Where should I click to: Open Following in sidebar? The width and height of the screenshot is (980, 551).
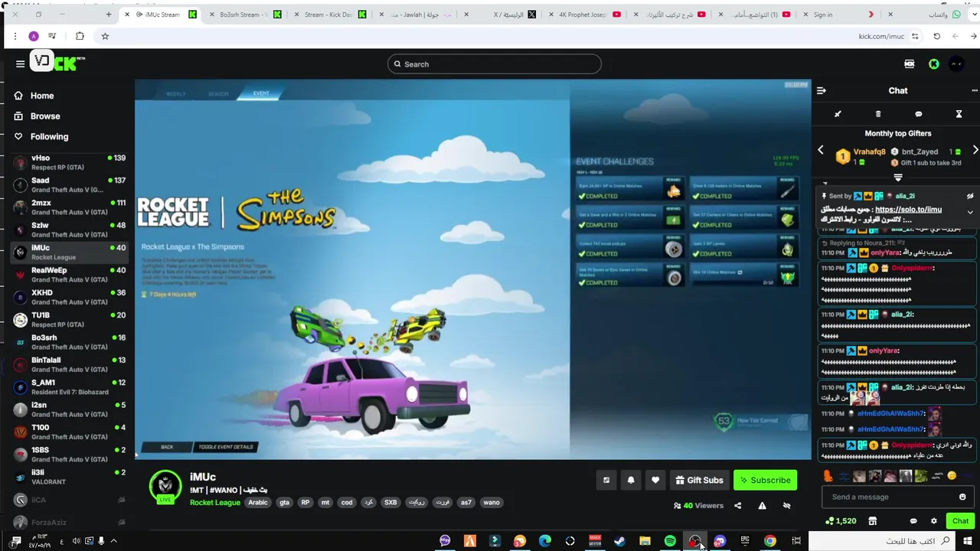[x=49, y=136]
